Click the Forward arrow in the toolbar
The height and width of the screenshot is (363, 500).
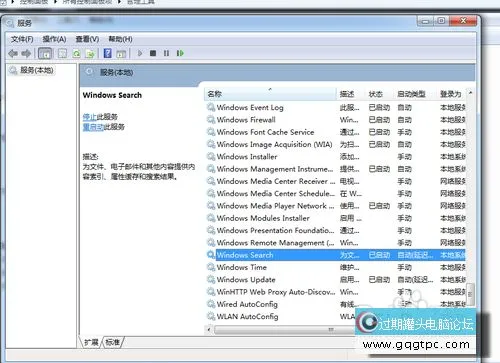pos(26,53)
